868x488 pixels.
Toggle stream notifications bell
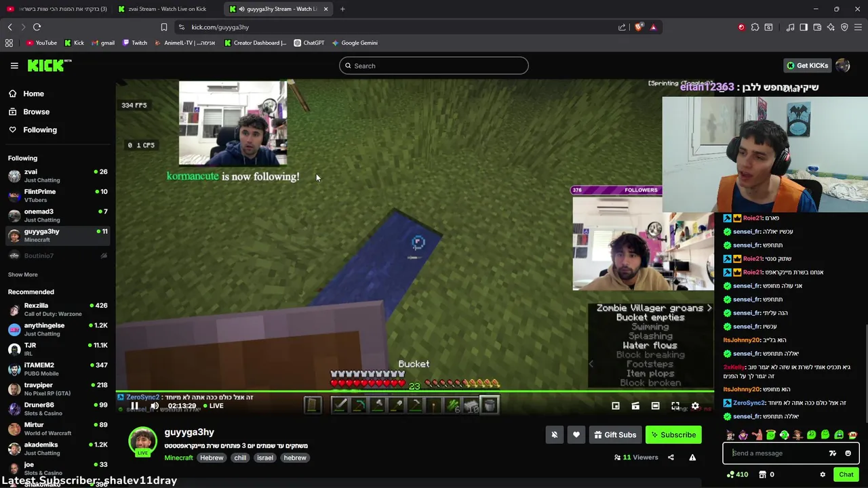[554, 435]
